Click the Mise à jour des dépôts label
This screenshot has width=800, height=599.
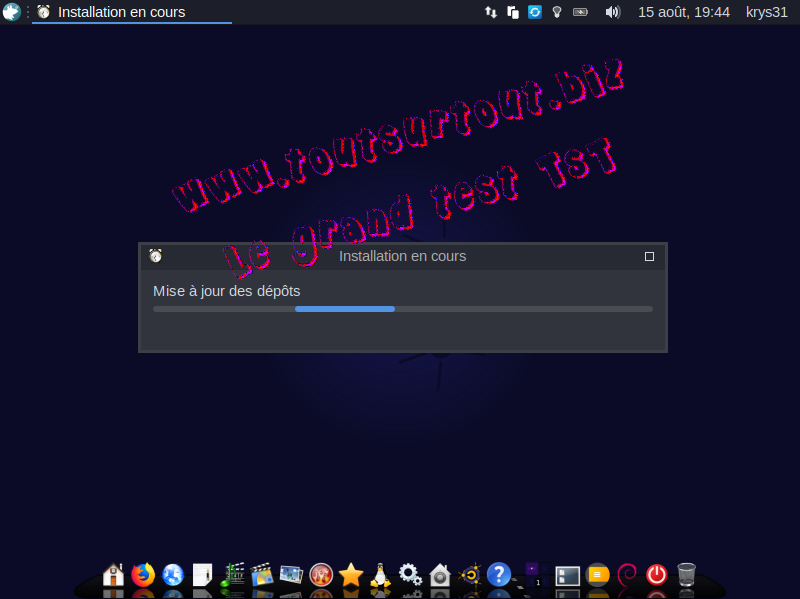tap(227, 291)
